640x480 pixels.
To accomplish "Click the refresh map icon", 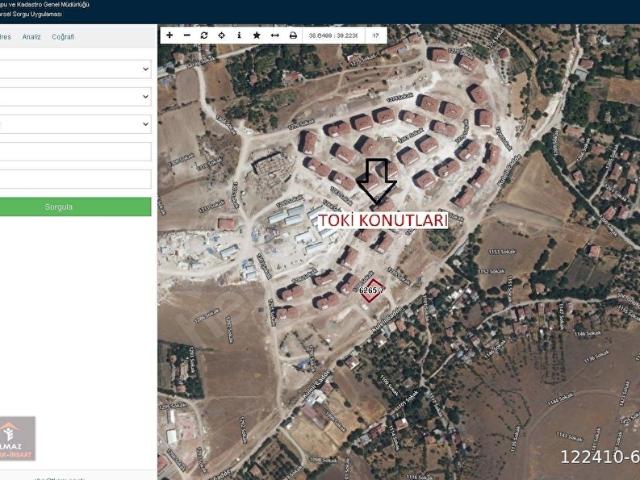I will [x=204, y=36].
